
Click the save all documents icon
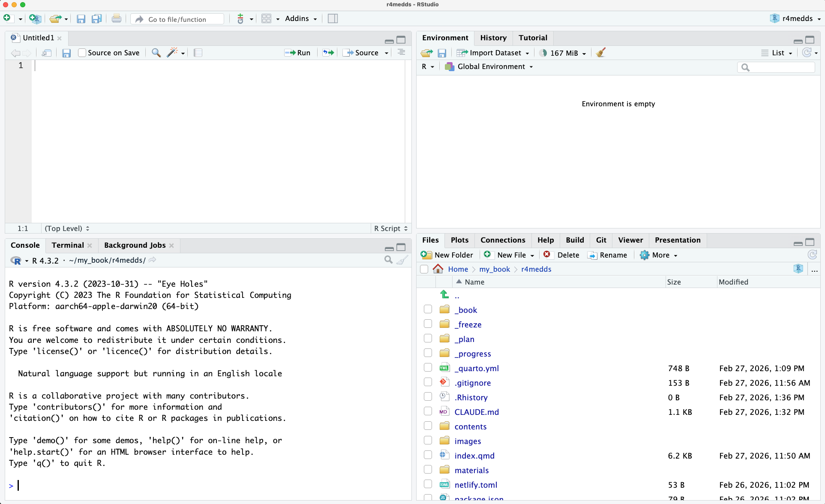[x=97, y=19]
